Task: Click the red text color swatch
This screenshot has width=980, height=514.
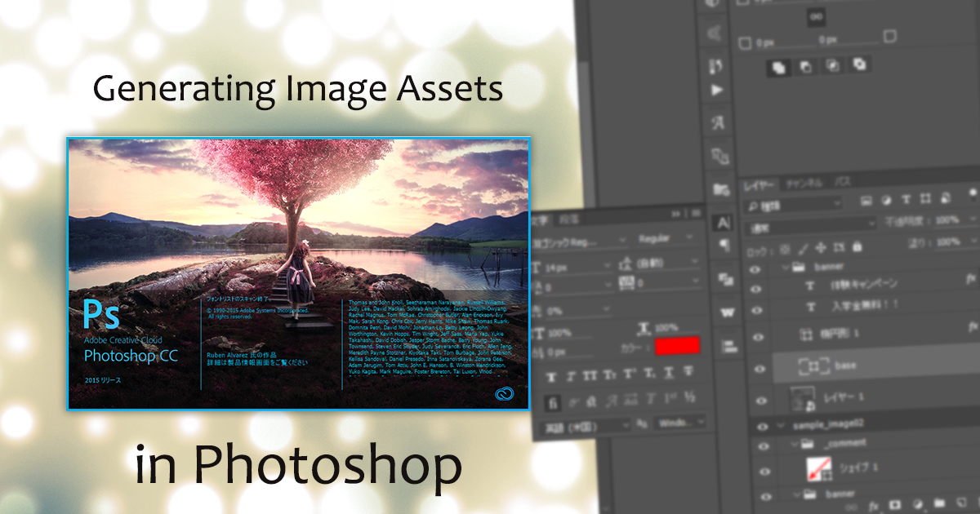Action: tap(677, 345)
